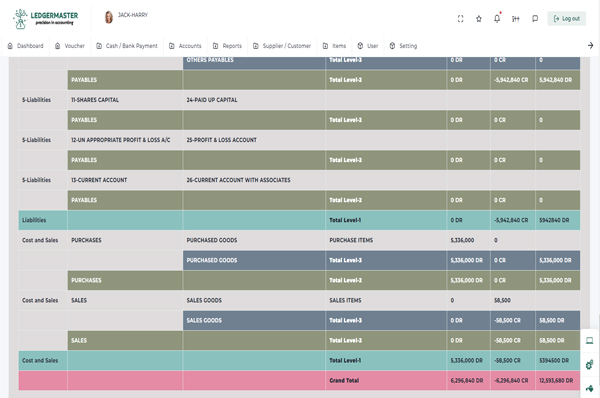Click the 12,593,680 DR grand total value
The height and width of the screenshot is (398, 600).
point(556,380)
